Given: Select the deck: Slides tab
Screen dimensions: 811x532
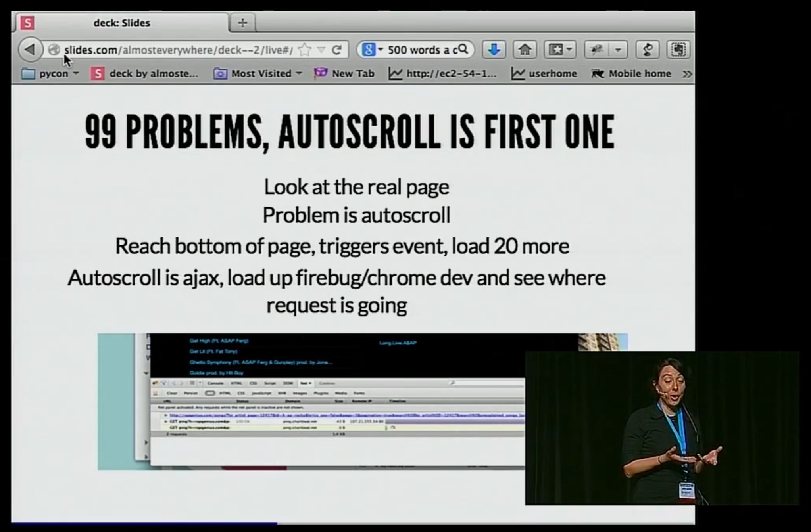Looking at the screenshot, I should pyautogui.click(x=121, y=23).
